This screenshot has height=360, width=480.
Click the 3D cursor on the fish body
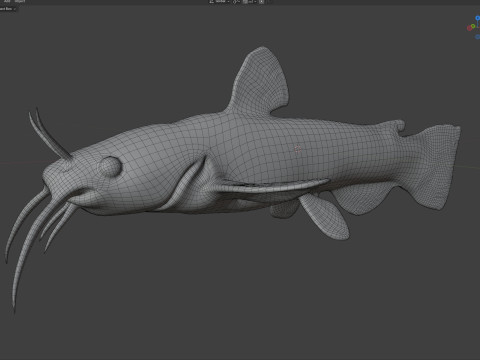(x=298, y=149)
